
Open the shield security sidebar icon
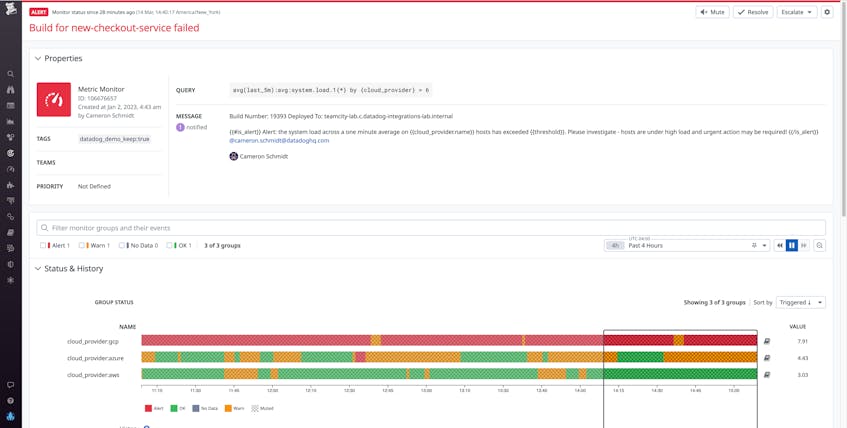point(10,264)
